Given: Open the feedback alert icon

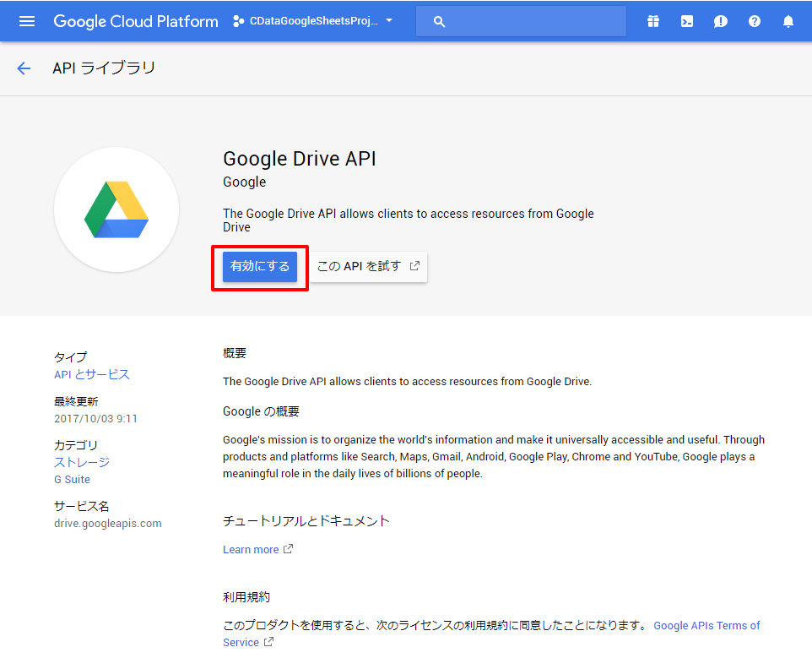Looking at the screenshot, I should click(720, 21).
